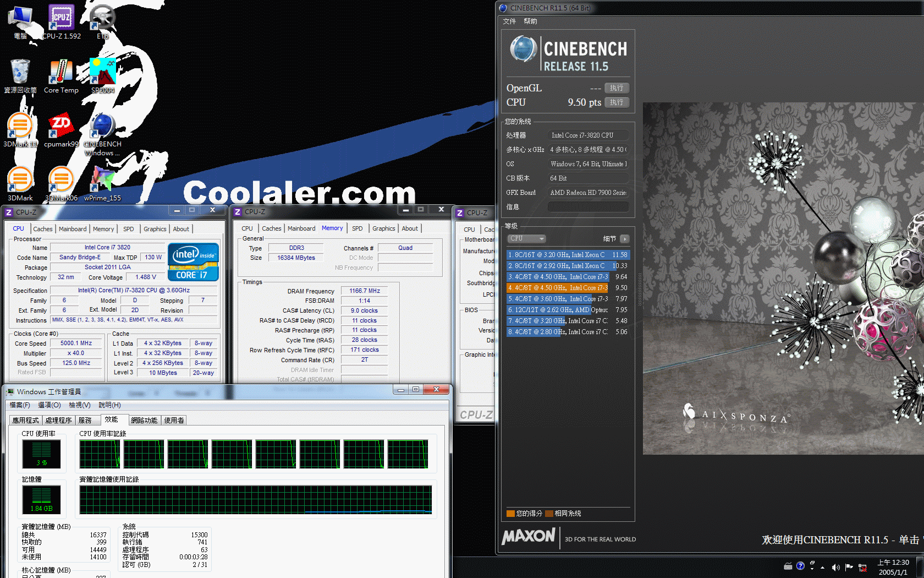Viewport: 924px width, 578px height.
Task: Open the Recycle Bin desktop icon
Action: pyautogui.click(x=20, y=77)
